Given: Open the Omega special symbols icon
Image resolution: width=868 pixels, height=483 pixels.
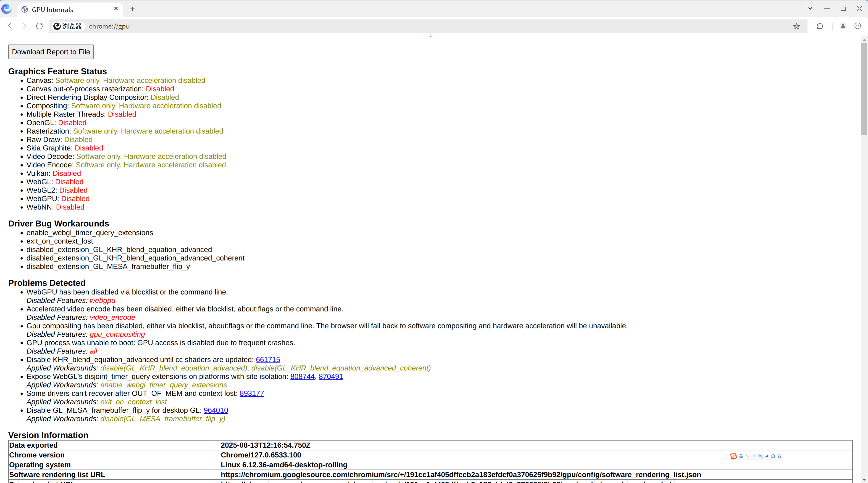Looking at the screenshot, I should coord(773,456).
